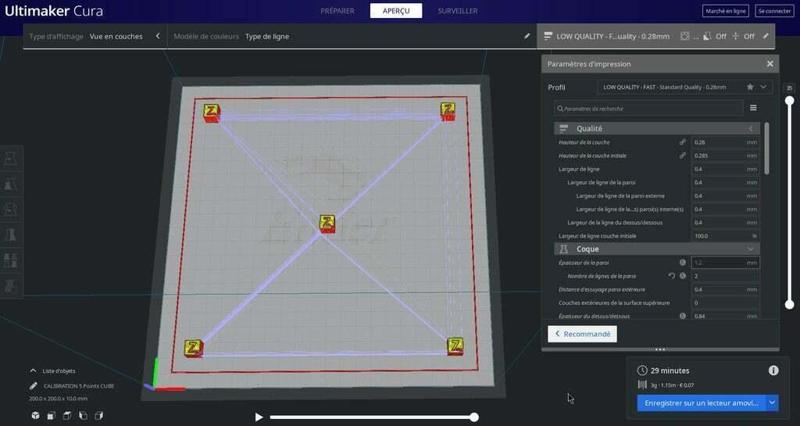Reset Nombre de lignes de la paroi
800x426 pixels.
(x=672, y=275)
